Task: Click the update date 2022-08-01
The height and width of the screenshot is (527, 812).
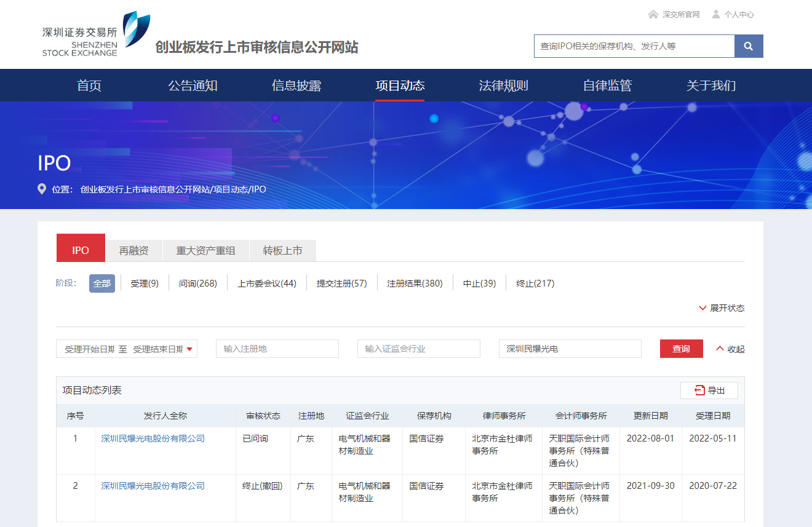Action: [x=651, y=438]
